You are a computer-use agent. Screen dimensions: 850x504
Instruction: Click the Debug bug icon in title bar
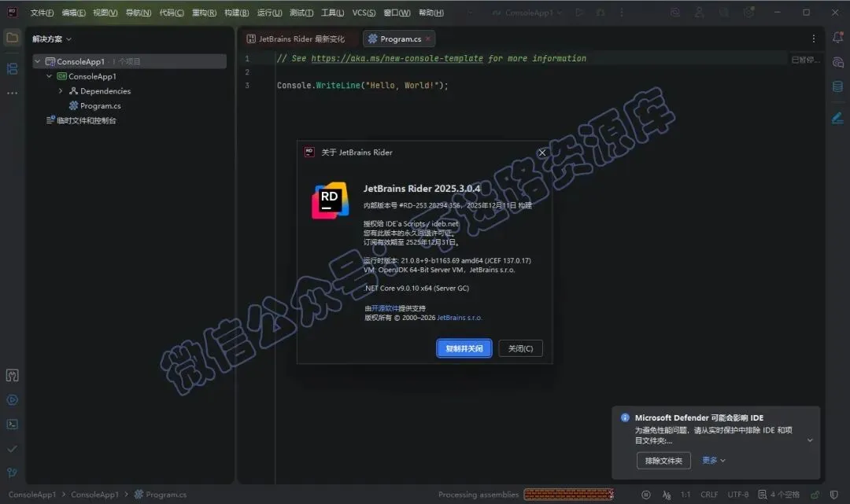600,13
